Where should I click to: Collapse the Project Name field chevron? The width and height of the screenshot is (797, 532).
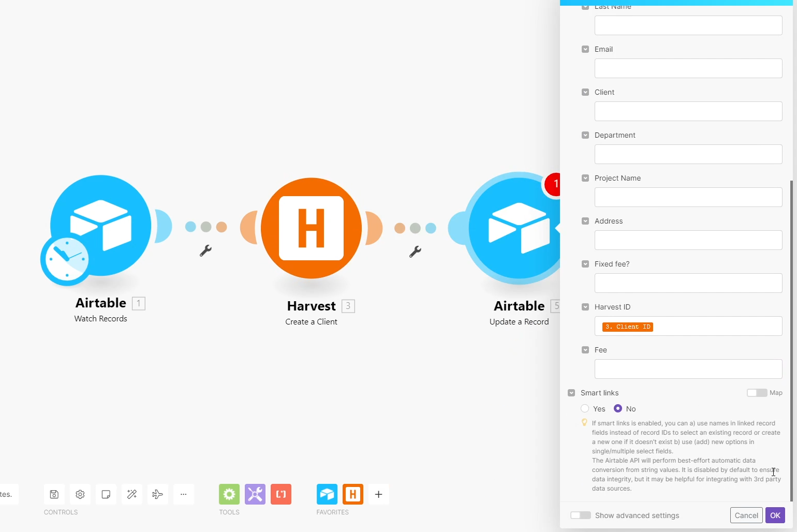585,178
